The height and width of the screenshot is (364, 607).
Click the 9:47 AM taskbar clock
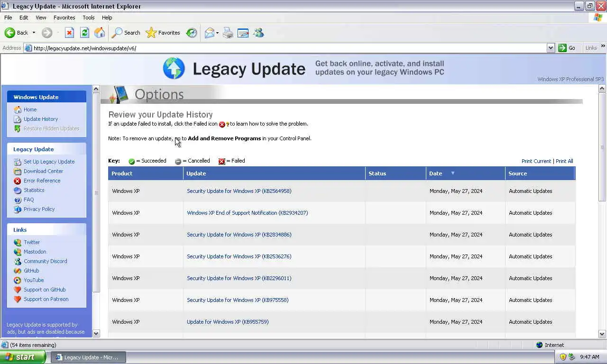(589, 357)
